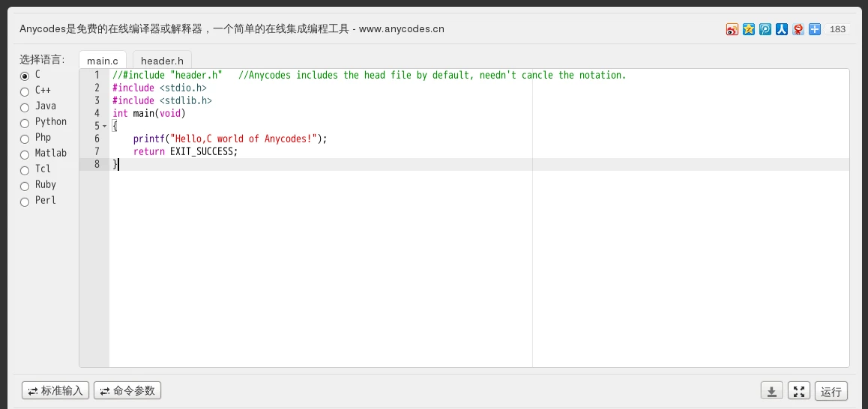Place cursor in printf statement line
Image resolution: width=868 pixels, height=409 pixels.
click(230, 139)
